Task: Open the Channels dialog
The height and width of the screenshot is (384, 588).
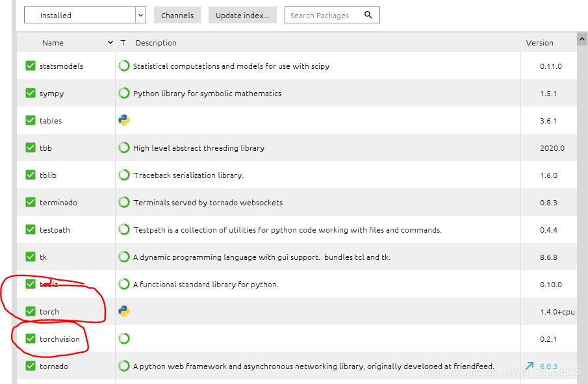Action: click(x=177, y=16)
